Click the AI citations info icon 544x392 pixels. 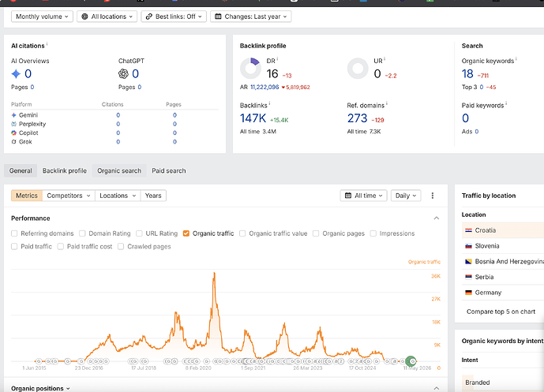click(47, 44)
